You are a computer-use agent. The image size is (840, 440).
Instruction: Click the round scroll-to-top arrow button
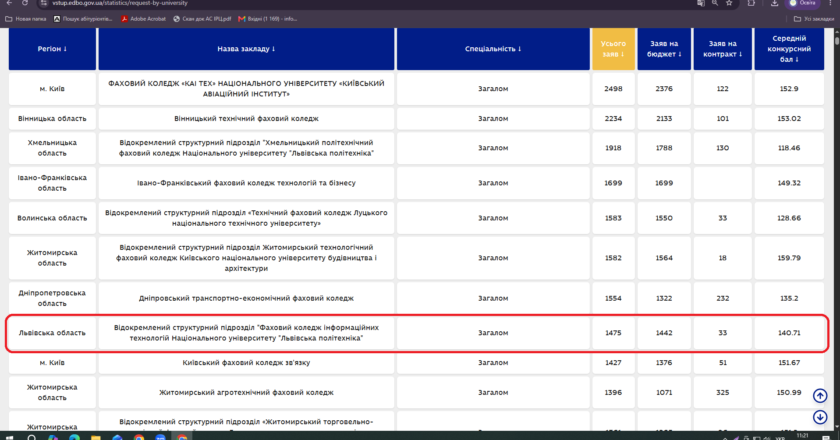820,396
